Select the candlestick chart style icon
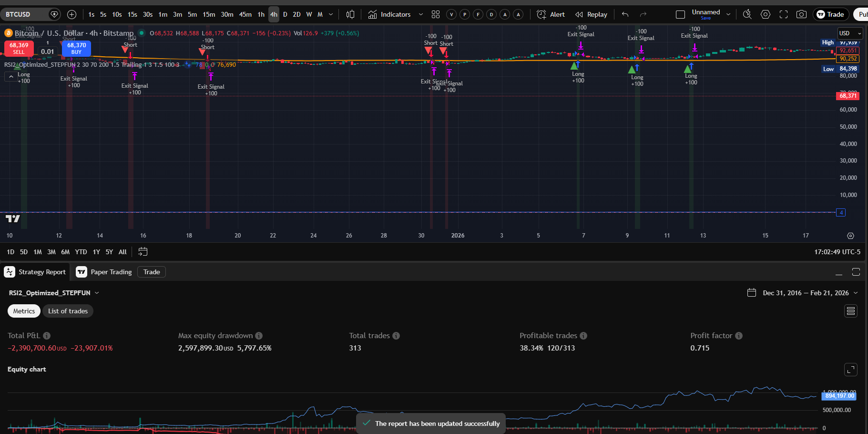This screenshot has height=434, width=868. (350, 14)
